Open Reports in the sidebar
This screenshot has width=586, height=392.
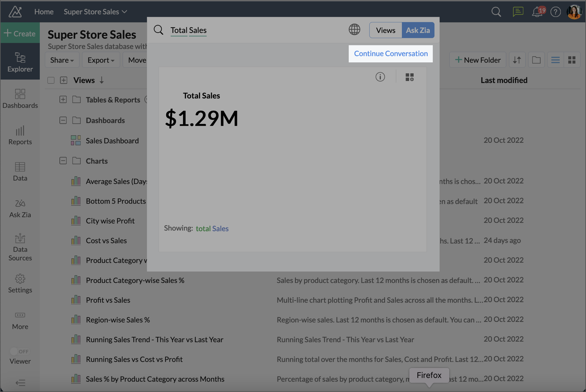(x=20, y=135)
